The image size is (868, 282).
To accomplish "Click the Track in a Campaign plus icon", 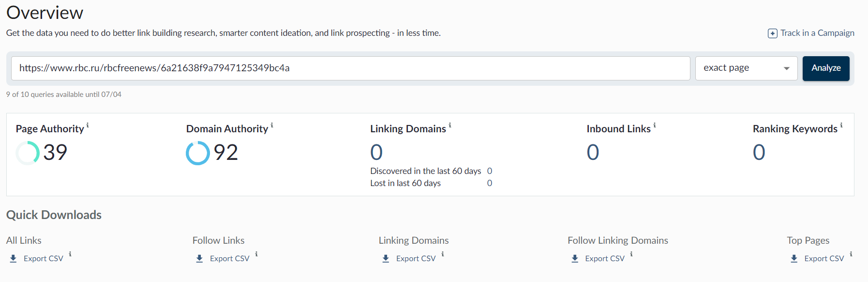I will point(773,33).
